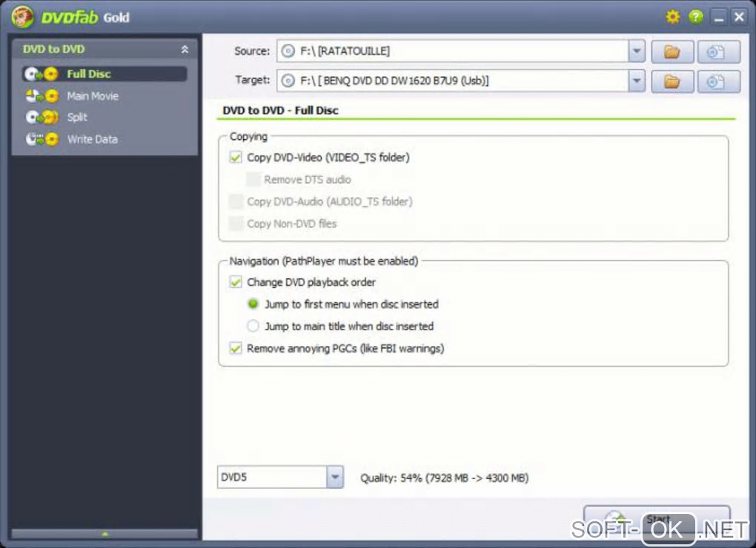Open the Source dropdown arrow
This screenshot has width=756, height=548.
(x=637, y=51)
